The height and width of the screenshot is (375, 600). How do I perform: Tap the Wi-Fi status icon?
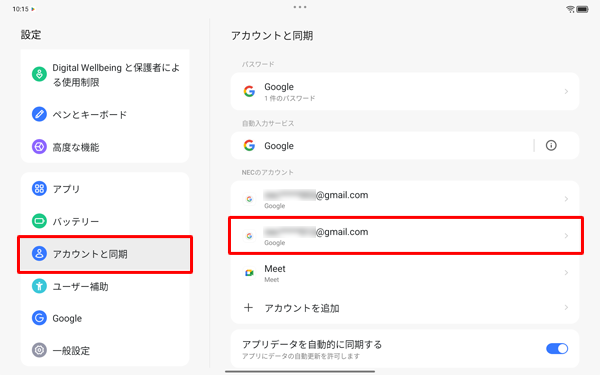tap(570, 9)
